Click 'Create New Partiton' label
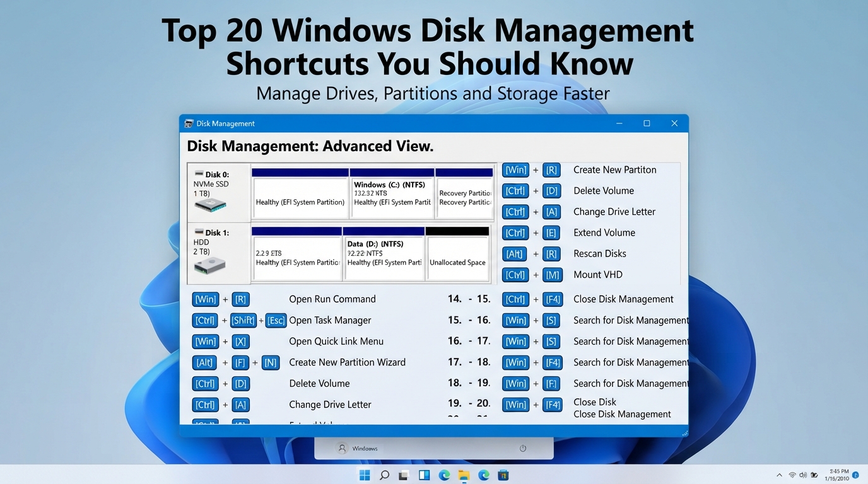The image size is (868, 484). click(x=614, y=170)
